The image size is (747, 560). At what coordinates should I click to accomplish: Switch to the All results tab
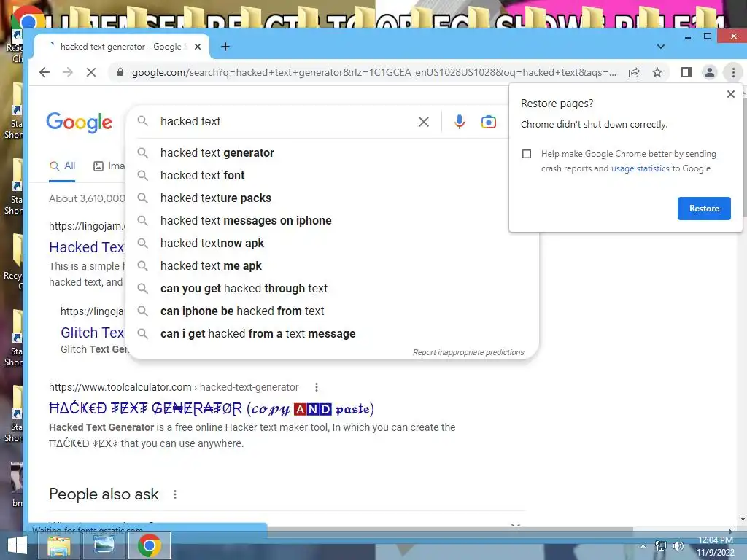[63, 166]
